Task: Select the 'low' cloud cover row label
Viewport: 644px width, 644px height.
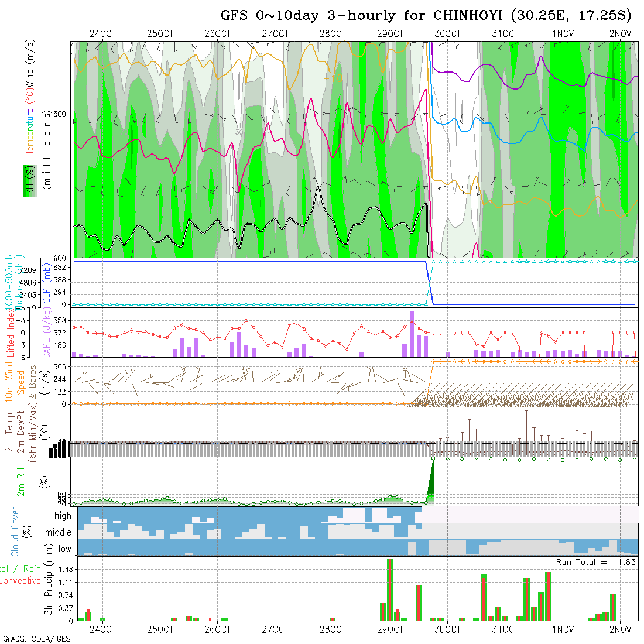Action: pyautogui.click(x=64, y=549)
